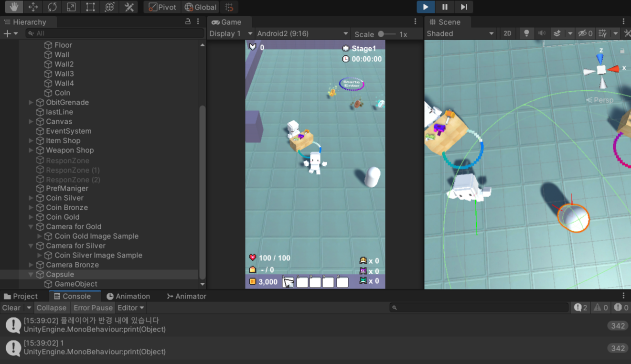Open Console panel options menu
This screenshot has width=631, height=364.
[623, 296]
